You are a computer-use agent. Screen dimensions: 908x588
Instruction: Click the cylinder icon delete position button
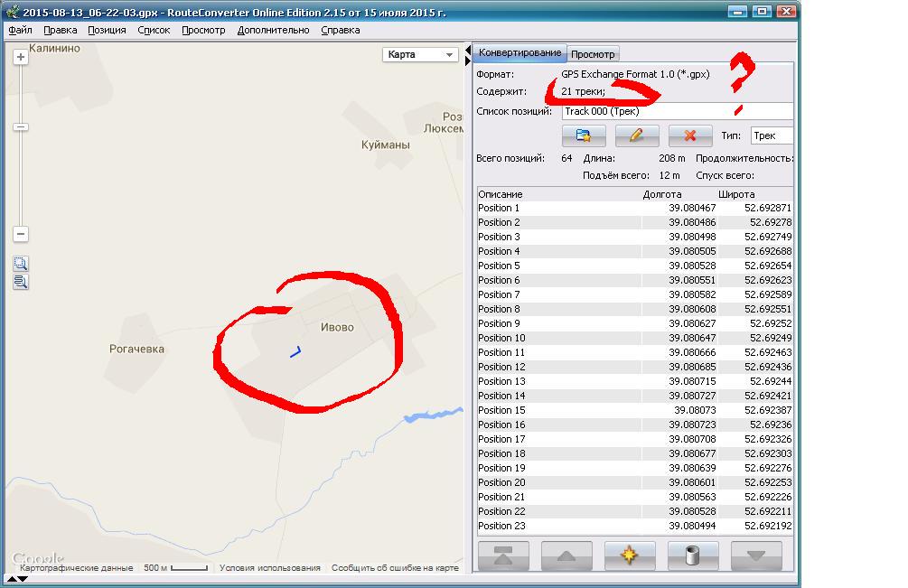[x=693, y=555]
